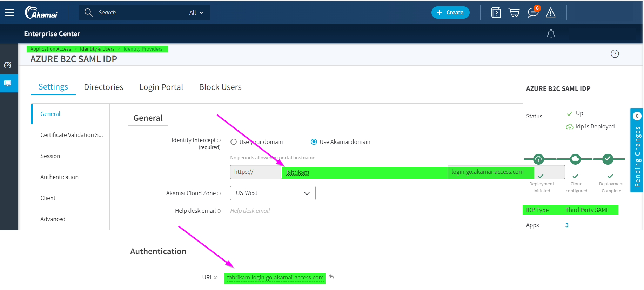This screenshot has width=644, height=290.
Task: Open the hamburger navigation menu
Action: (x=9, y=13)
